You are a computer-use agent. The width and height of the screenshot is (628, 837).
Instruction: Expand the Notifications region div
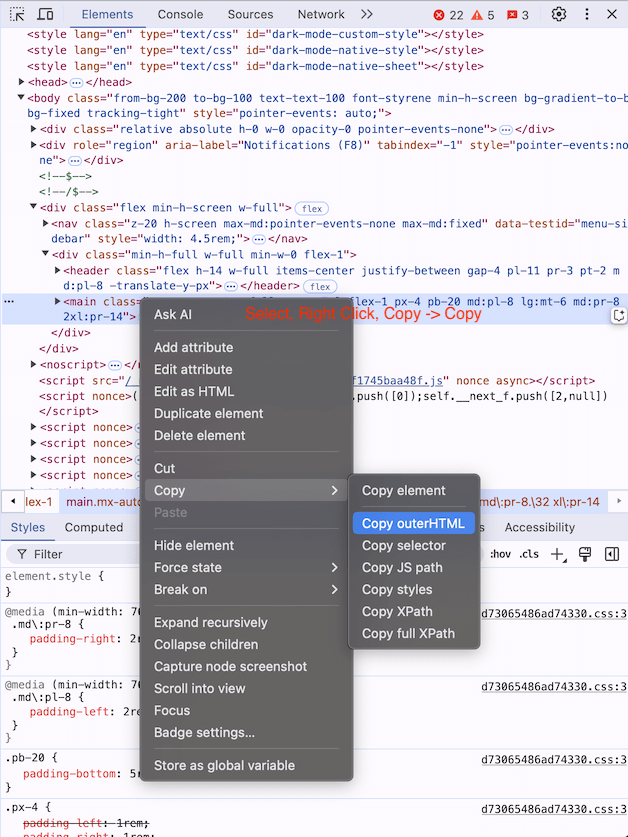point(33,145)
